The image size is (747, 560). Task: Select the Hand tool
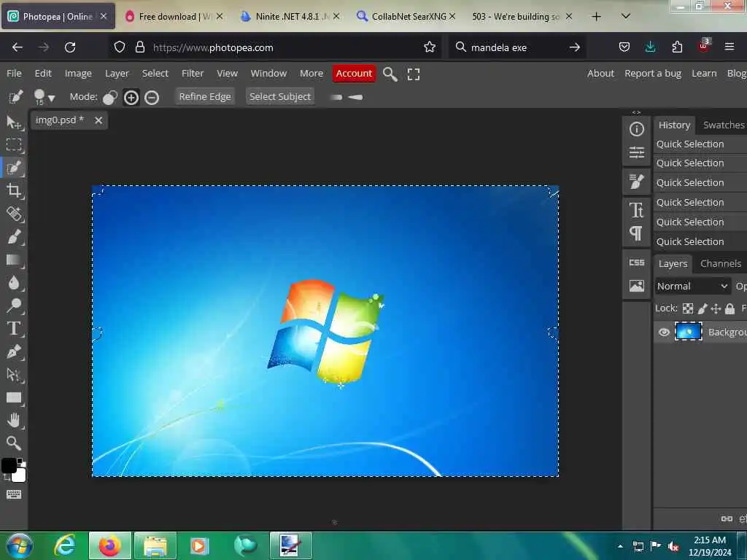[x=14, y=421]
